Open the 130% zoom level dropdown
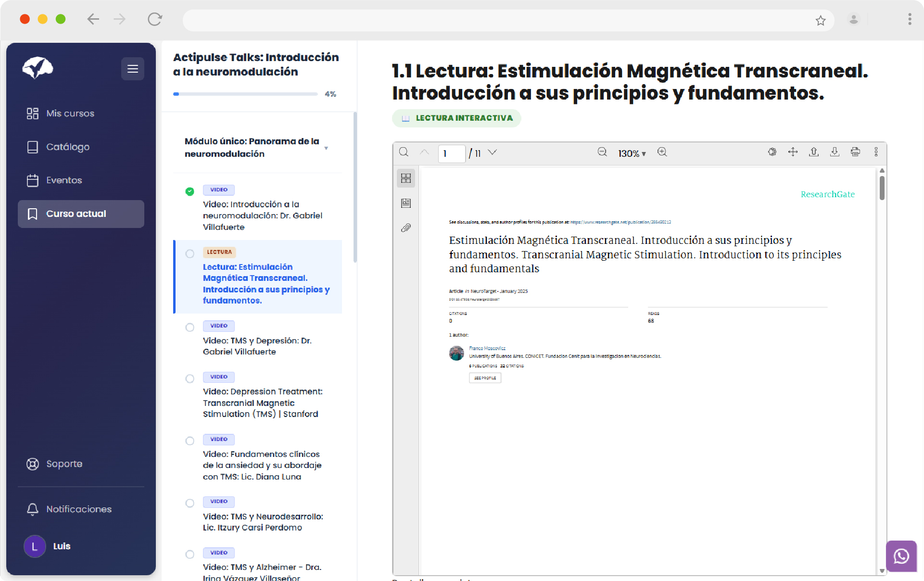Screen dimensions: 924x581 (x=632, y=153)
